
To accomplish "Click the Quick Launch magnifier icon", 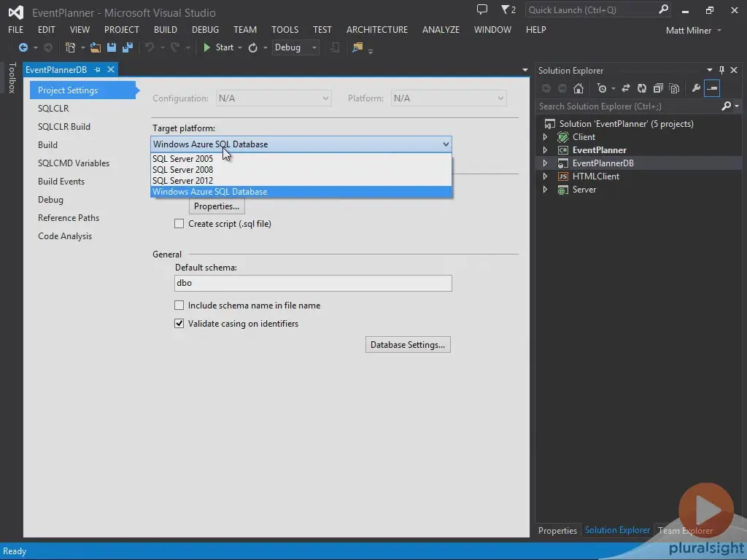I will (663, 9).
